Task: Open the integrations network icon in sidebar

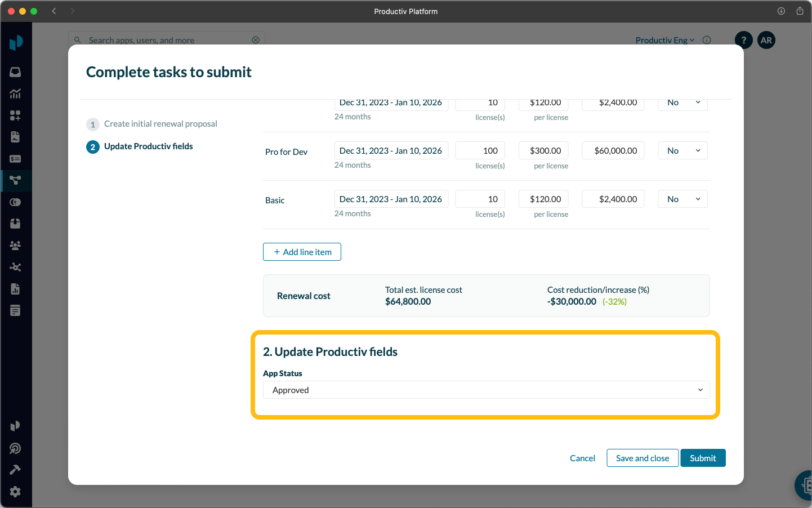Action: point(15,267)
